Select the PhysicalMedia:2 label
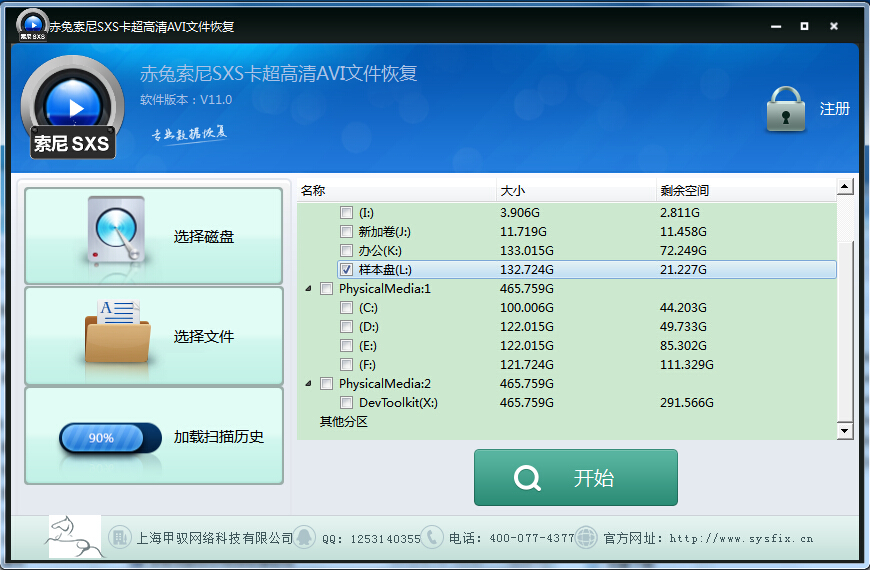870x570 pixels. (x=385, y=384)
